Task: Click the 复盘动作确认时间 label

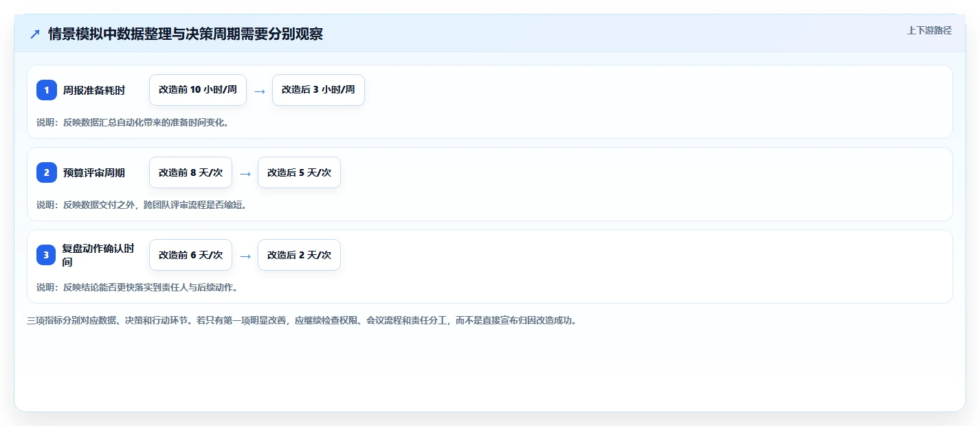Action: coord(98,255)
